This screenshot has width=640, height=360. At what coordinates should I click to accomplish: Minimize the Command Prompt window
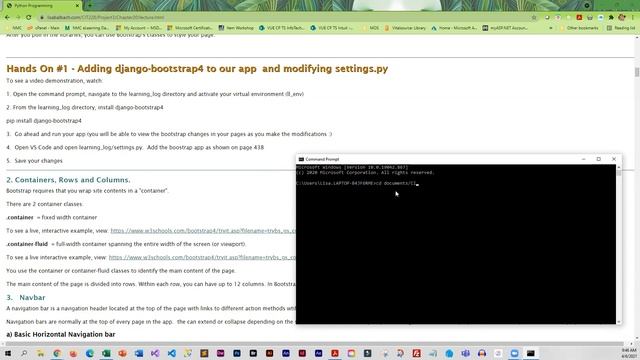pos(584,159)
